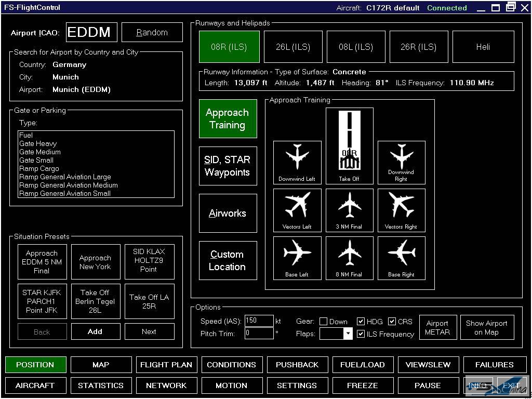Select the Downwind Left approach icon
This screenshot has height=399, width=532.
pos(297,163)
